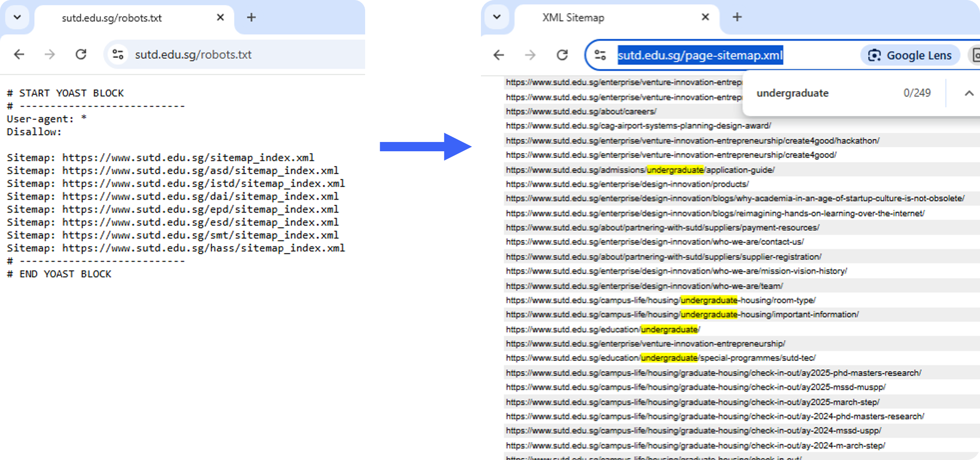Reload the XML Sitemap page
The width and height of the screenshot is (980, 460).
562,55
